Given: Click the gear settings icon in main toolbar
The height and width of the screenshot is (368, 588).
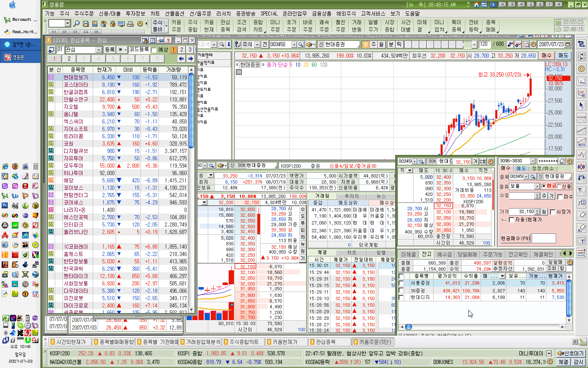Looking at the screenshot, I should click(140, 24).
